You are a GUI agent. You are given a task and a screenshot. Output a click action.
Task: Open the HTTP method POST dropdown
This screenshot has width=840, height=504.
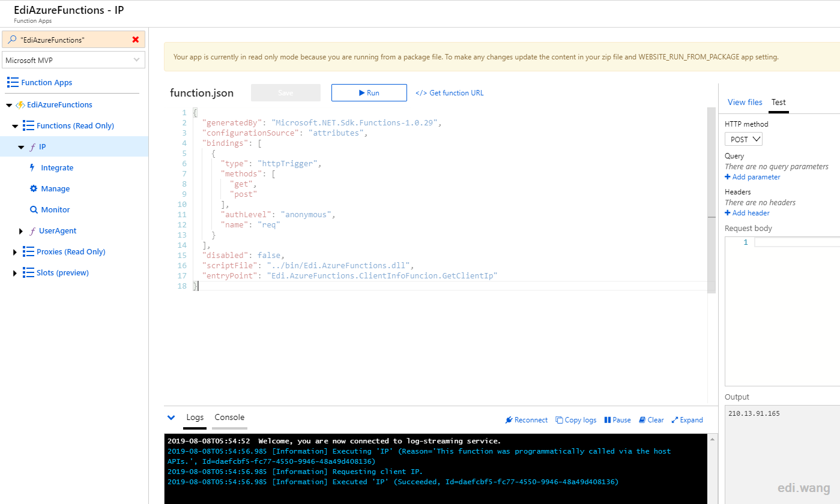coord(743,139)
